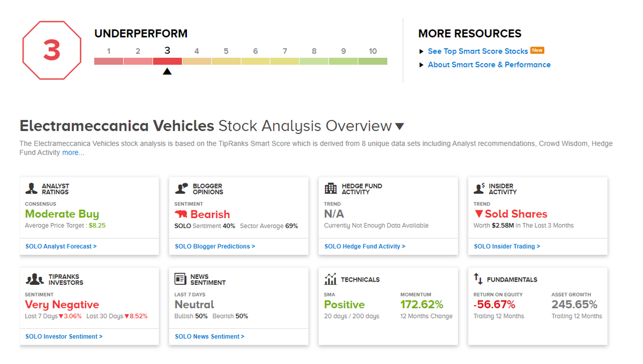Click the Worth $2.58M insider text
643x364 pixels.
tap(524, 225)
